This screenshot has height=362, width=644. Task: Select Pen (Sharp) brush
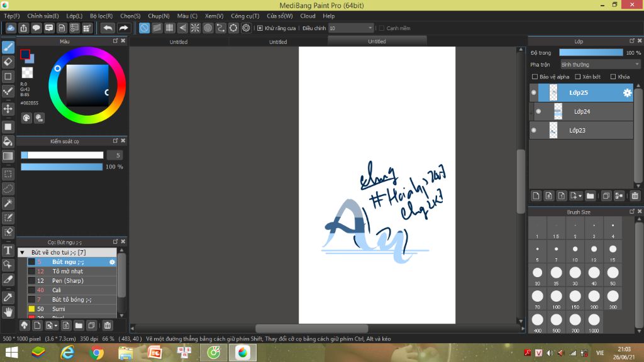[72, 281]
